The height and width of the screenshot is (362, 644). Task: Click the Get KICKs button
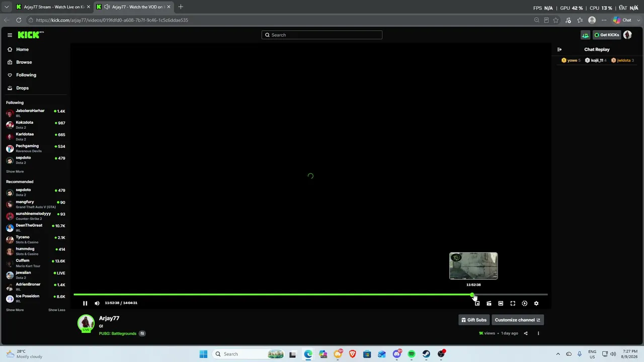coord(607,35)
